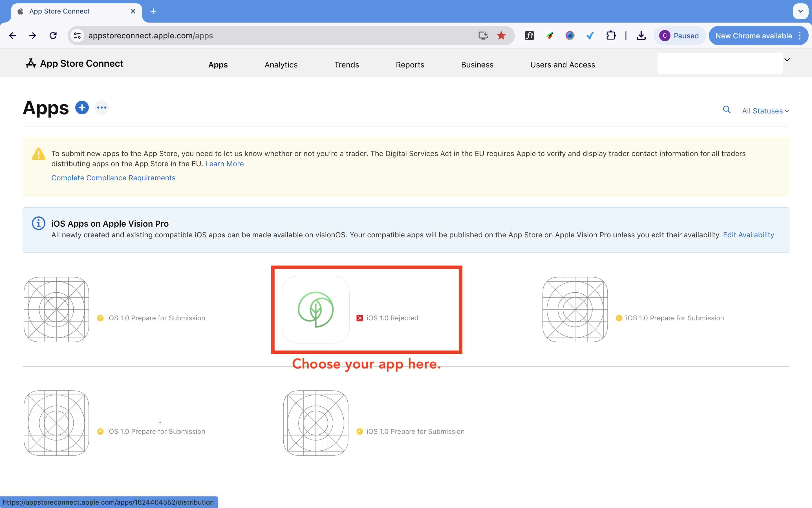The image size is (812, 508).
Task: Click the iOS Apps on Apple Vision Pro heading
Action: (110, 224)
